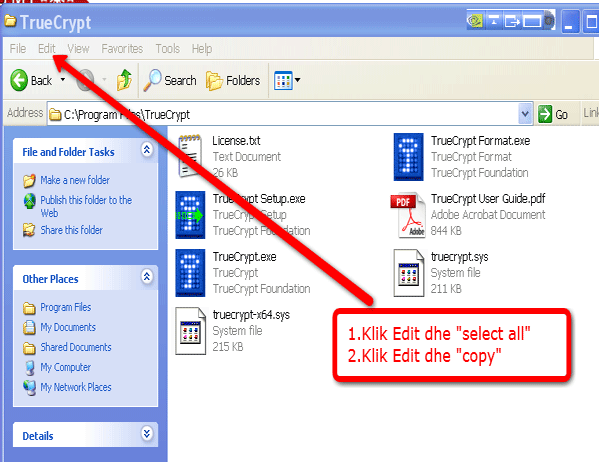Click the Views icon in toolbar
Viewport: 599px width, 462px height.
tap(283, 80)
